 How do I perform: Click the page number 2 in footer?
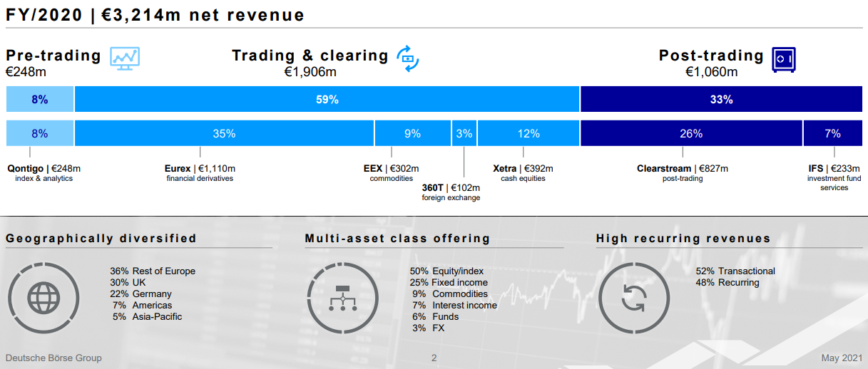[x=434, y=358]
